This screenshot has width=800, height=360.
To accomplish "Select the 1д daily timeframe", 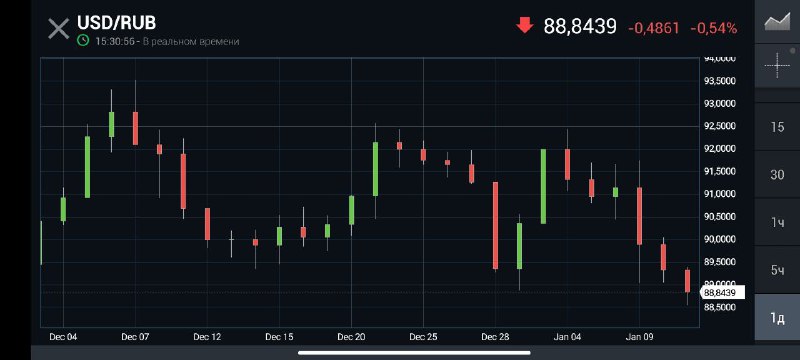I will pyautogui.click(x=777, y=318).
